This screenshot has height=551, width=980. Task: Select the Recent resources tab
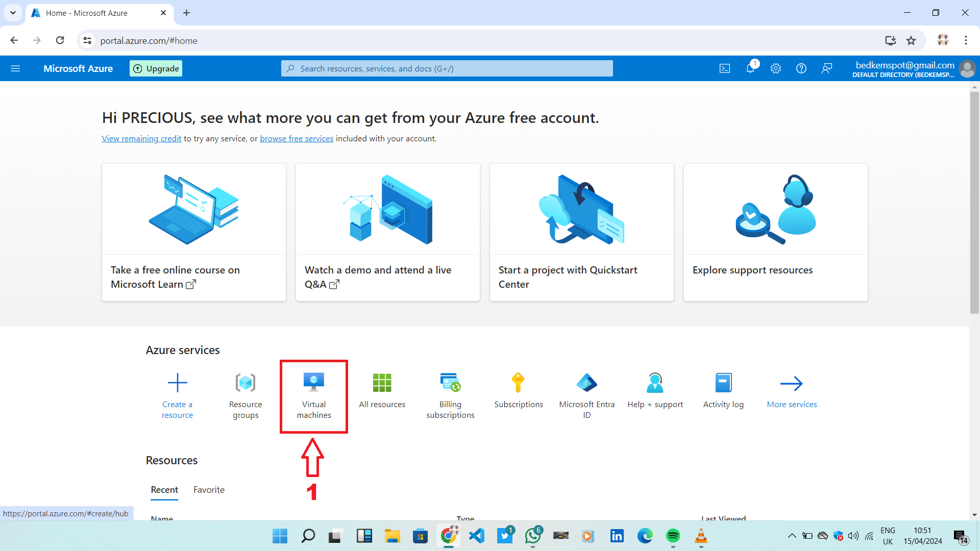[164, 490]
